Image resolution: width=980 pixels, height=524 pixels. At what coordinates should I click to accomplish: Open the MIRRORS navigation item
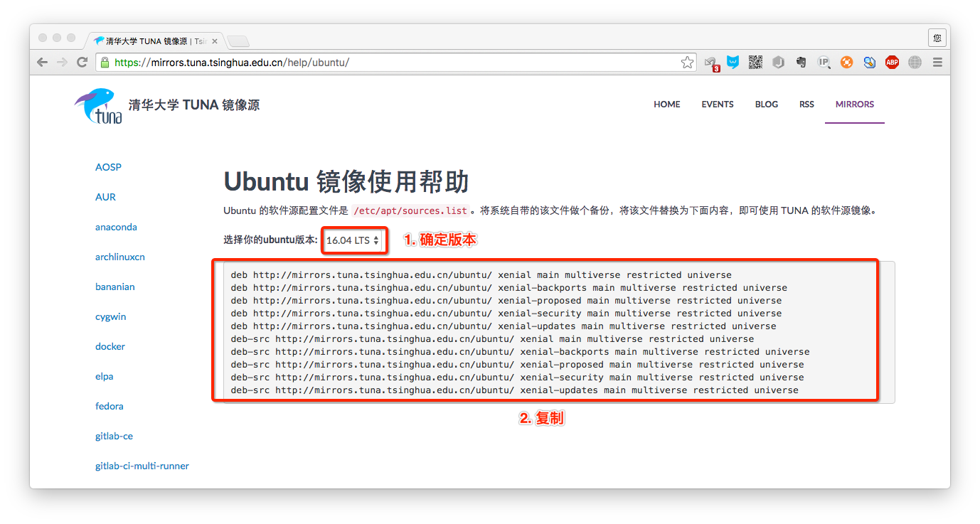tap(854, 105)
